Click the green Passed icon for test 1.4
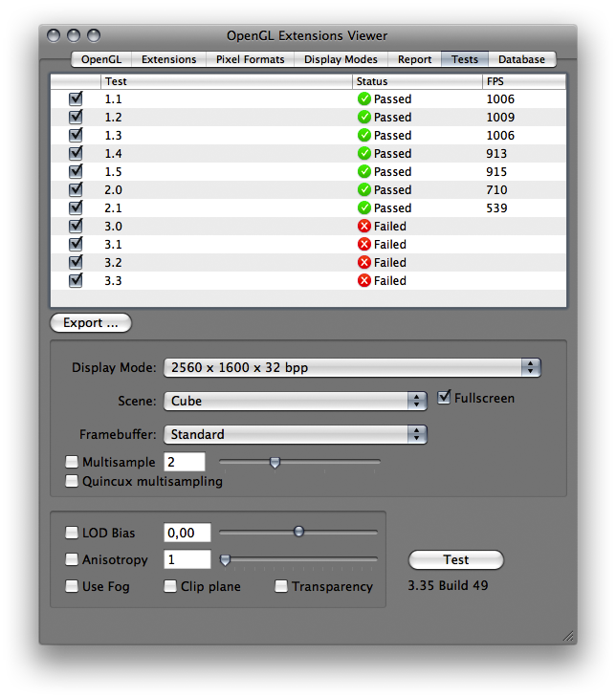The height and width of the screenshot is (698, 616). pyautogui.click(x=363, y=154)
